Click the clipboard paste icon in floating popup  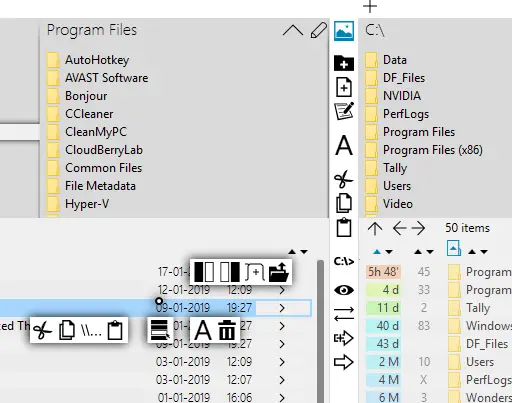coord(115,330)
